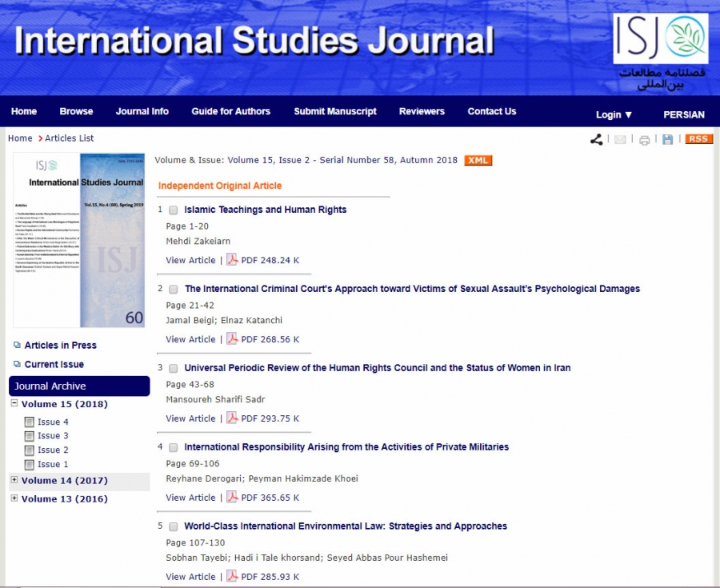Click the orange XML badge
This screenshot has width=720, height=588.
478,160
